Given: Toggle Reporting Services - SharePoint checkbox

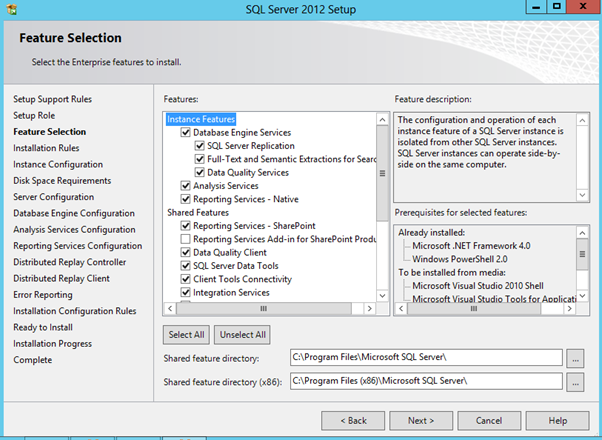Looking at the screenshot, I should pyautogui.click(x=185, y=226).
